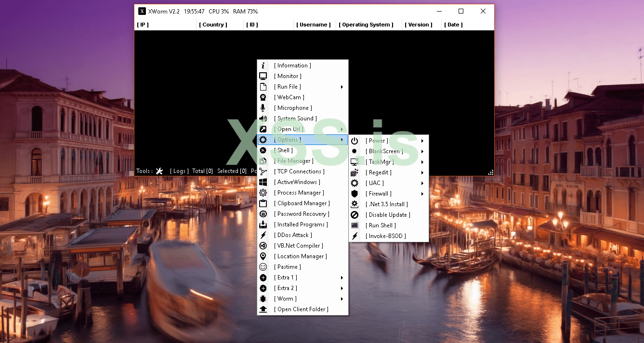This screenshot has height=343, width=644.
Task: Select the DDos Attack menu entry
Action: tap(302, 235)
